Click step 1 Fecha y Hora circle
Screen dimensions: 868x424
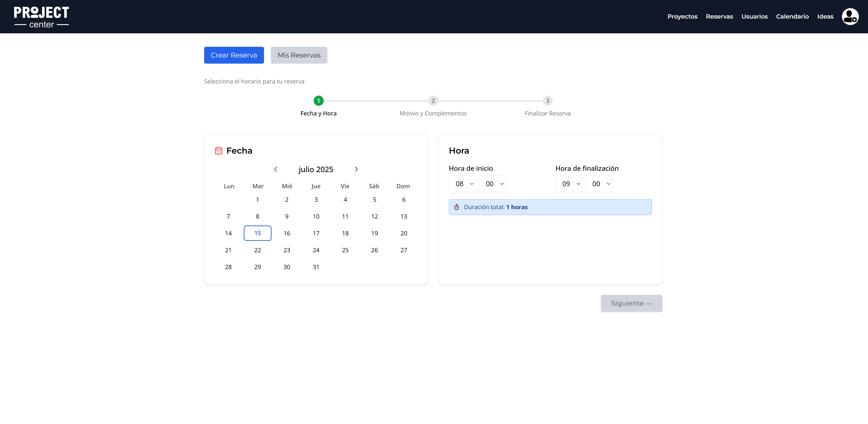318,101
